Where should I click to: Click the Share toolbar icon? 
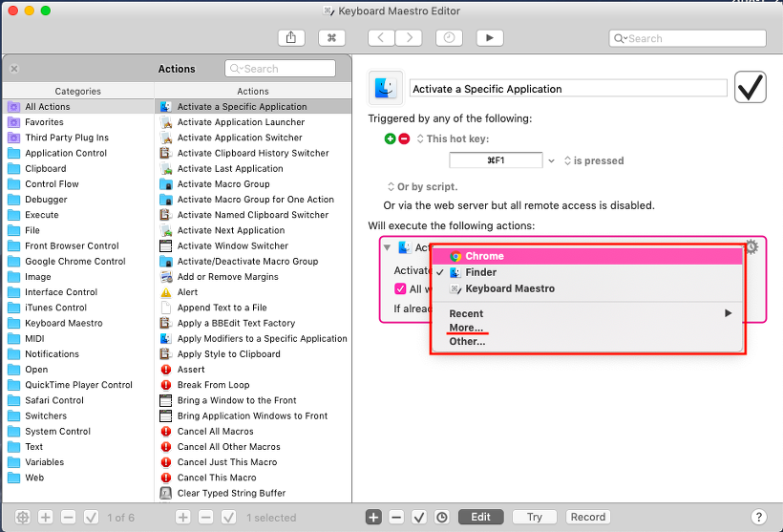[291, 38]
